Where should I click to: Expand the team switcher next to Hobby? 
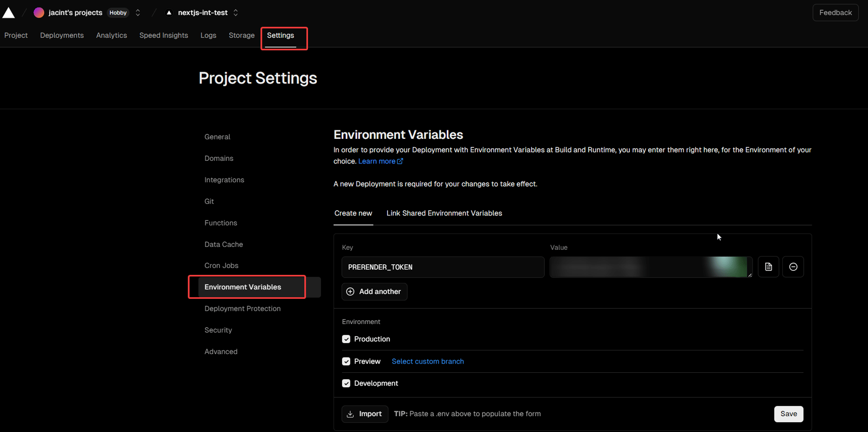click(x=138, y=13)
